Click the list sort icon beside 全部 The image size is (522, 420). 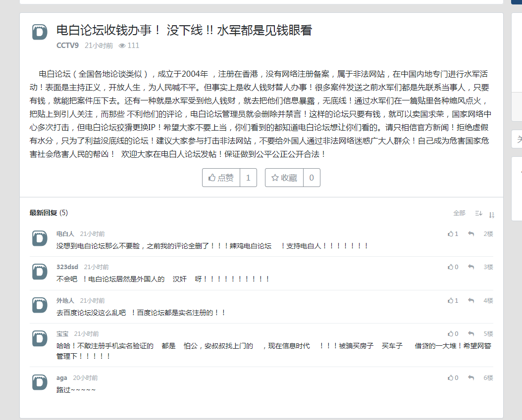pyautogui.click(x=478, y=213)
